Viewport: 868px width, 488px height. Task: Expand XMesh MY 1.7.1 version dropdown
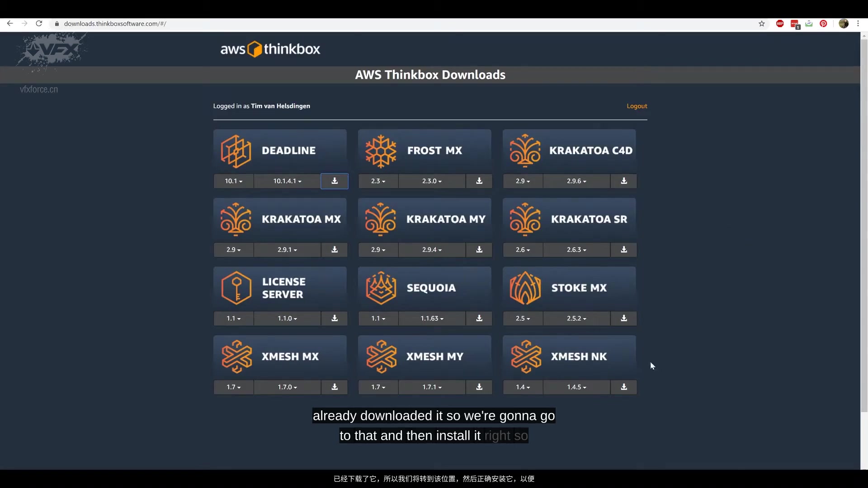(x=432, y=387)
